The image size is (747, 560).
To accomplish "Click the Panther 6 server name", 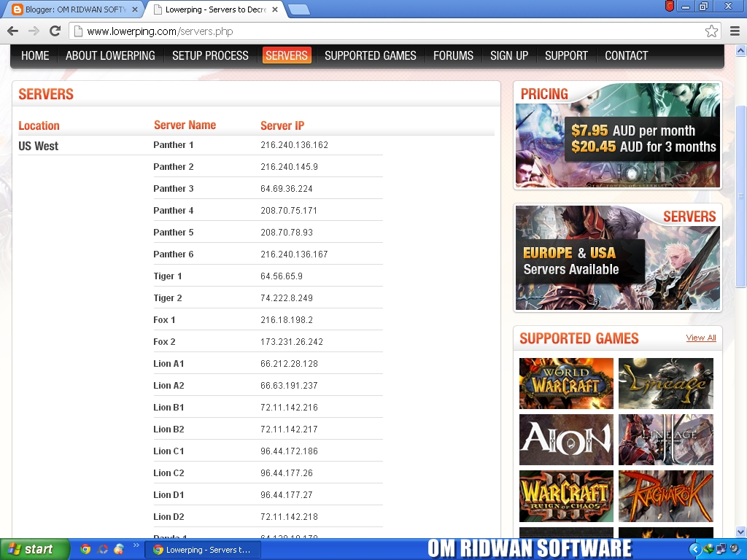I will pos(174,254).
